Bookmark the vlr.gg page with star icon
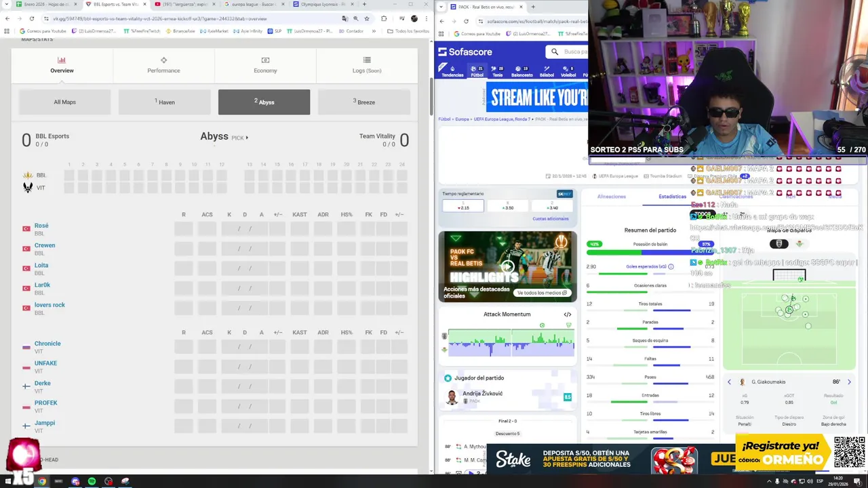This screenshot has width=868, height=488. (366, 19)
